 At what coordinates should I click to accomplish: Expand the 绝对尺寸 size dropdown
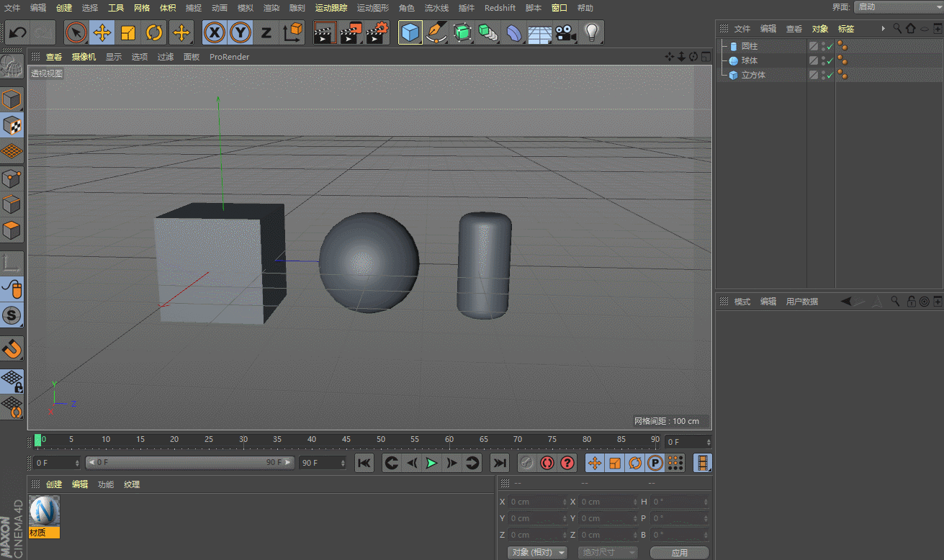(608, 552)
